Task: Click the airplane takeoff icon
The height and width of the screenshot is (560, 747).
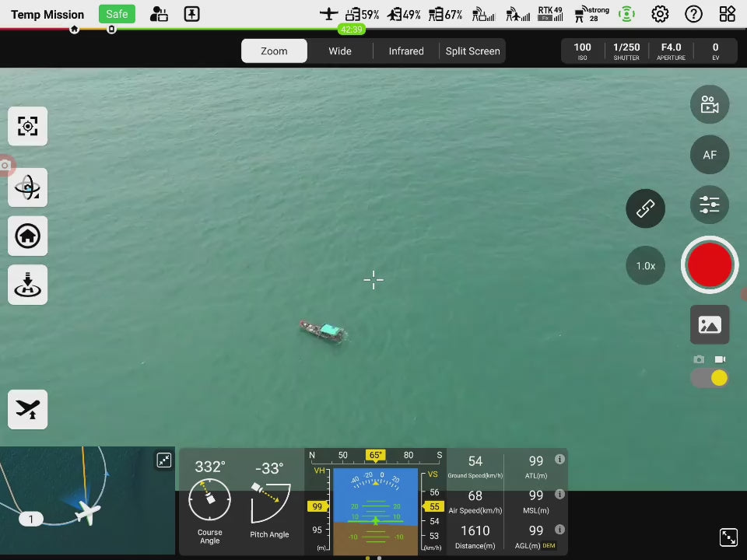Action: [x=27, y=409]
